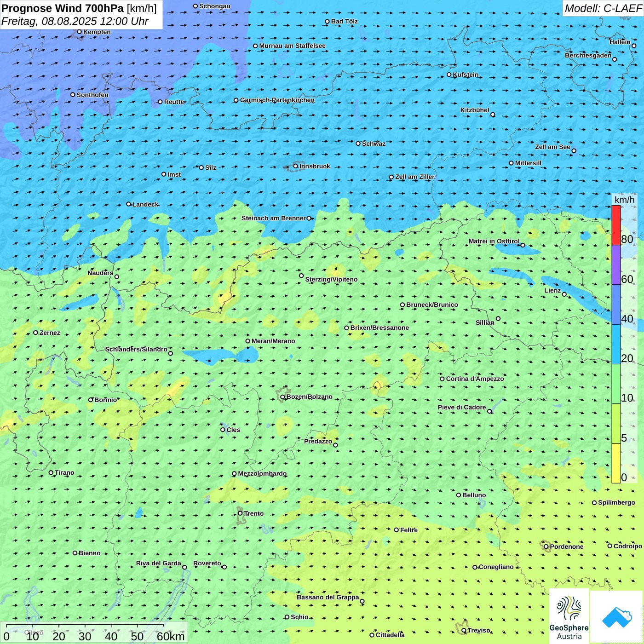Click the Prognose Wind 700hPa title
Screen dimensions: 644x644
click(x=79, y=8)
